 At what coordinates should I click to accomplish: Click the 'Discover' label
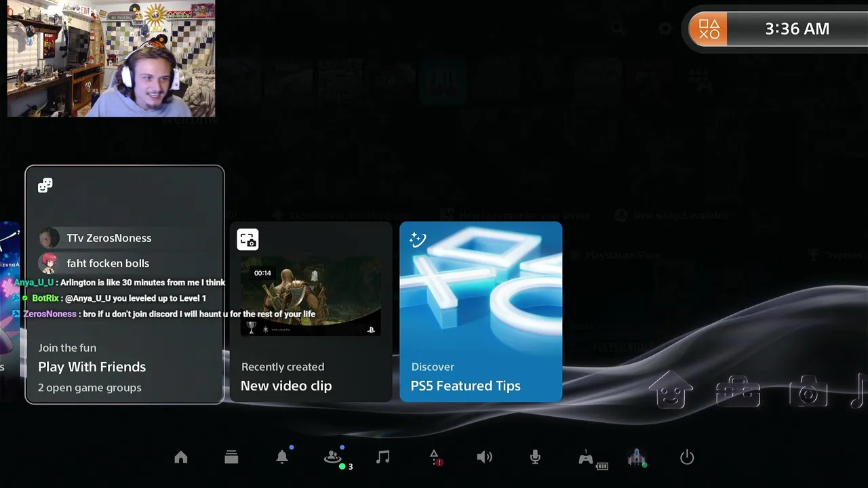[433, 367]
